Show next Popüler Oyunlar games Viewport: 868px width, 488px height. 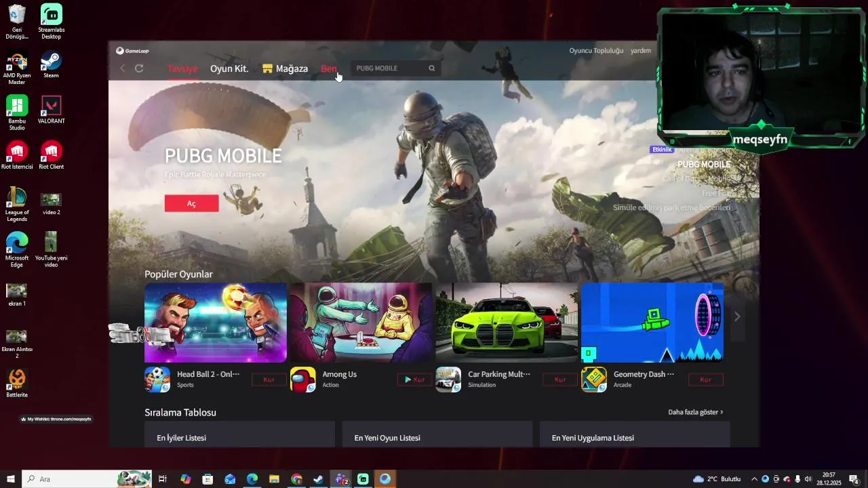tap(737, 317)
